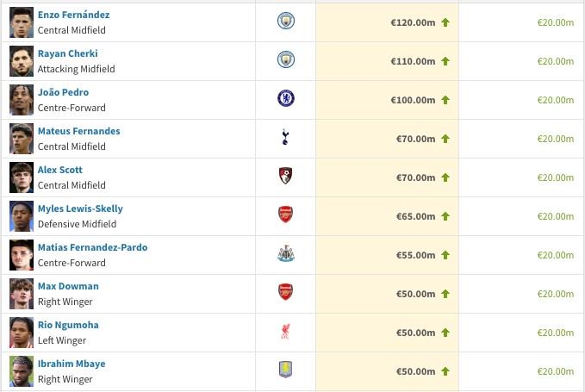Click Alex Scott portrait photo
The image size is (585, 392).
click(22, 177)
